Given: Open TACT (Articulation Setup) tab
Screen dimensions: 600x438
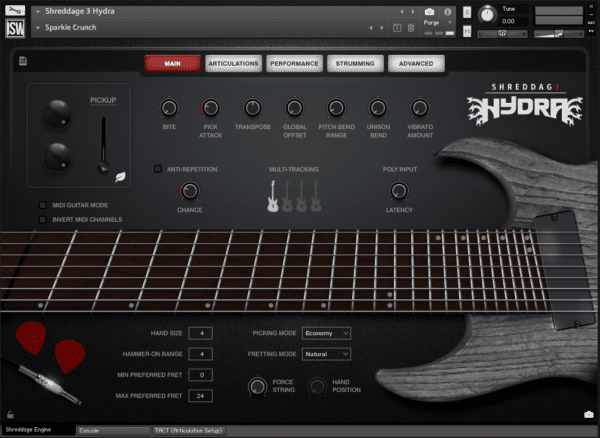Looking at the screenshot, I should (x=190, y=431).
